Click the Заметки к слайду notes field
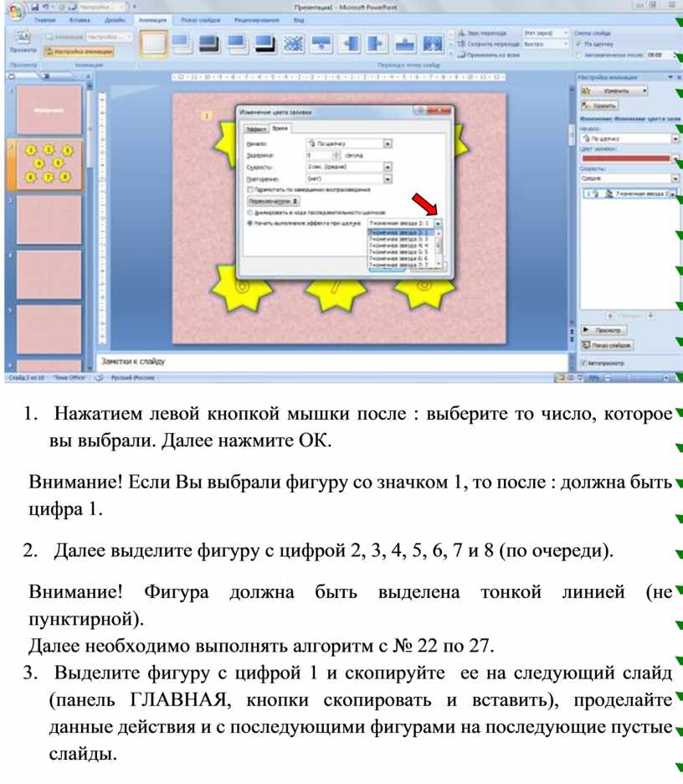The image size is (683, 784). 331,362
